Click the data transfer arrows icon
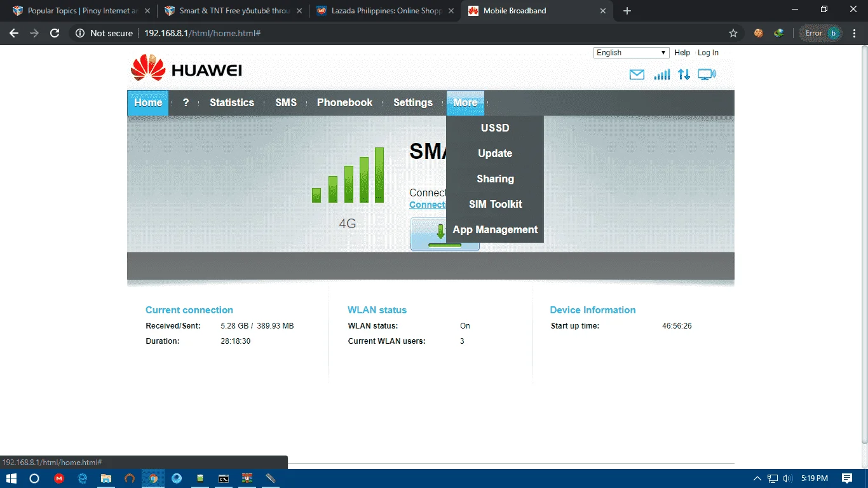 pyautogui.click(x=684, y=74)
